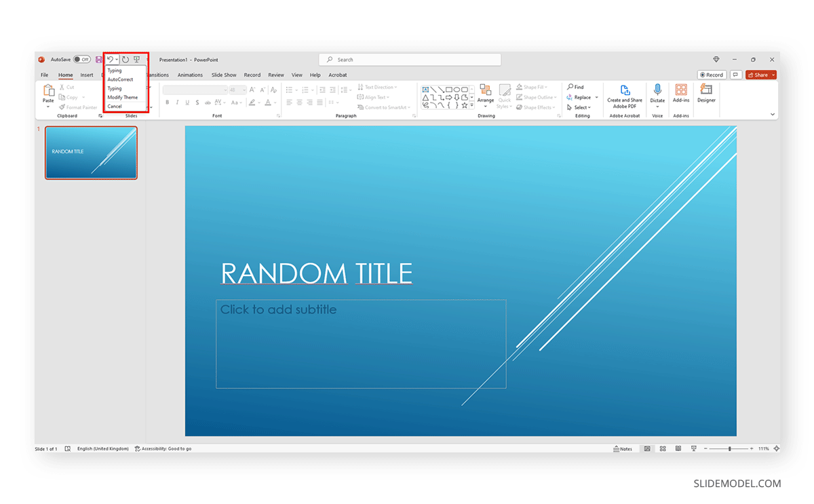Screen dimensions: 814x504
Task: Toggle underline formatting
Action: click(186, 102)
